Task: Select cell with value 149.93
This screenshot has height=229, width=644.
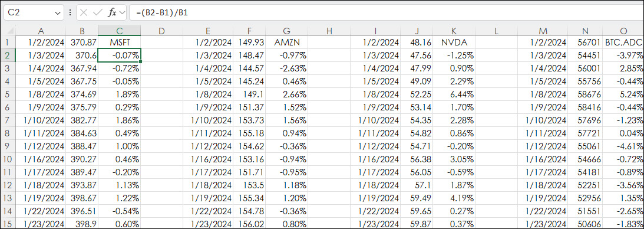Action: [249, 42]
